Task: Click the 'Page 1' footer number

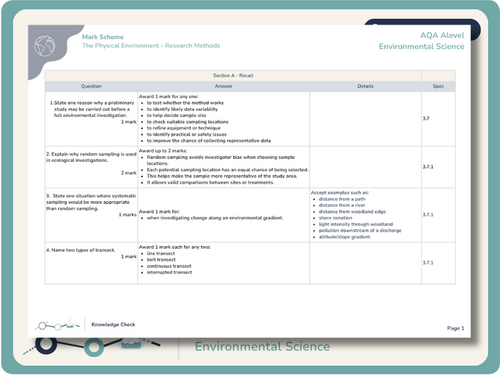Action: coord(455,328)
